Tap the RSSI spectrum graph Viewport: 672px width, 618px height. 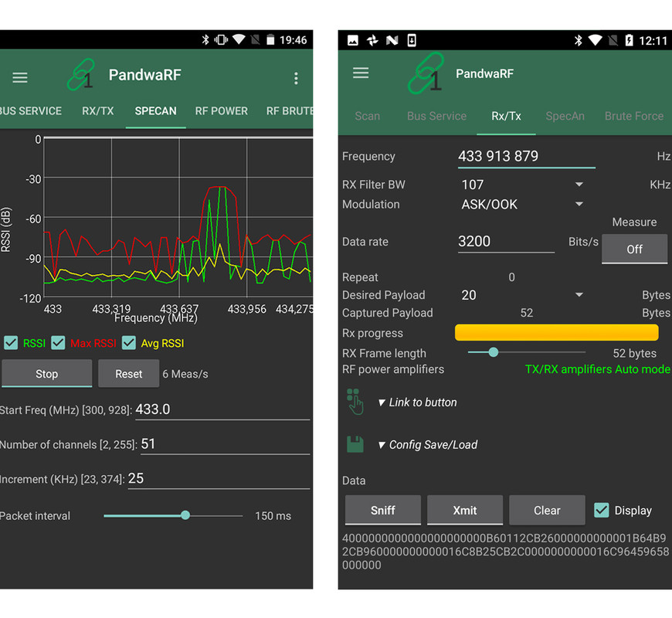tap(178, 218)
